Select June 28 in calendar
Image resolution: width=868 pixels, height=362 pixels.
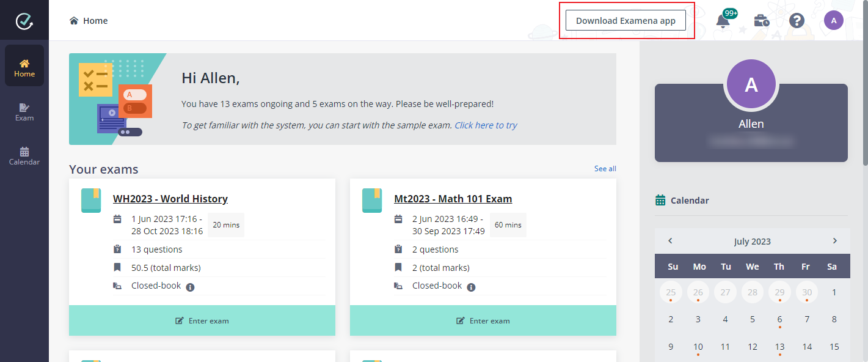753,292
